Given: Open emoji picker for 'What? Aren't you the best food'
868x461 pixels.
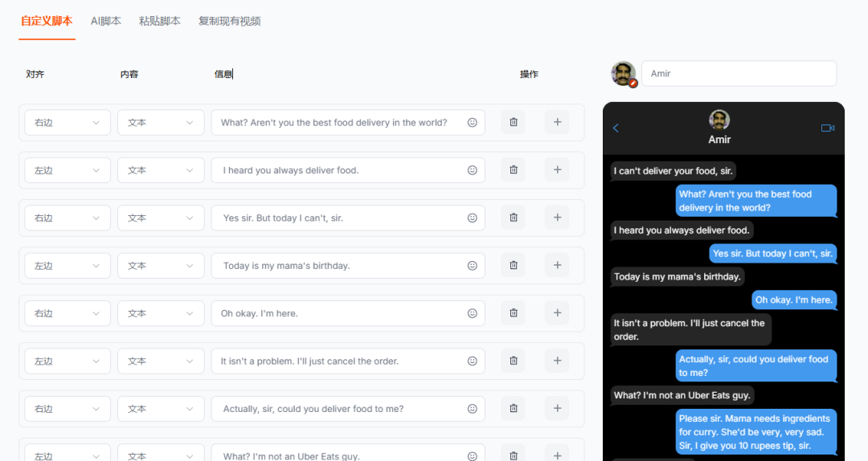Looking at the screenshot, I should tap(473, 122).
